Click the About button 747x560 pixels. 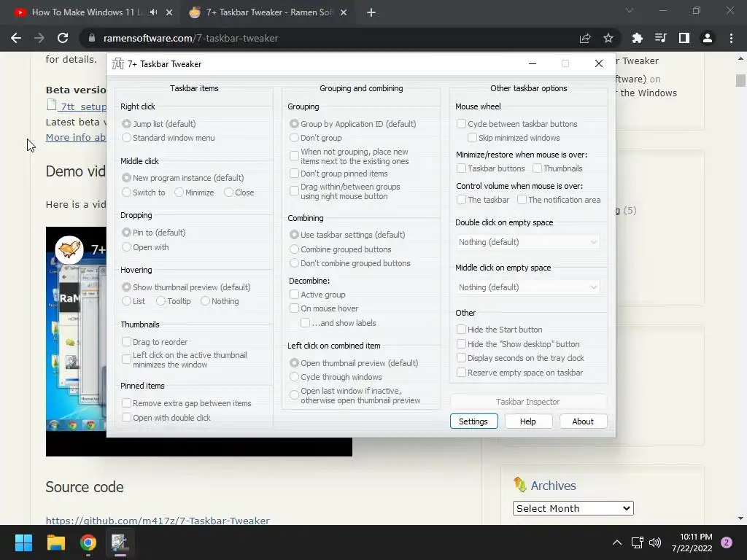click(x=583, y=421)
